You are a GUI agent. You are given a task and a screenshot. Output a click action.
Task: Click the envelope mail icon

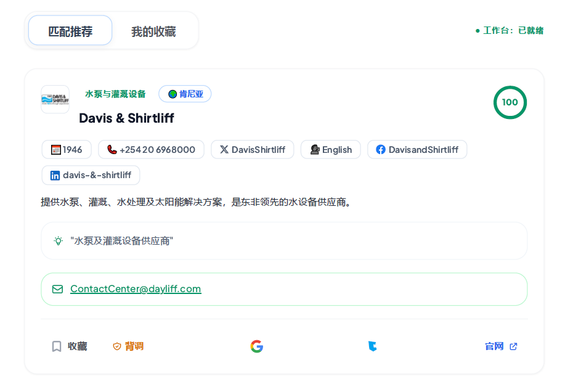[x=57, y=289]
